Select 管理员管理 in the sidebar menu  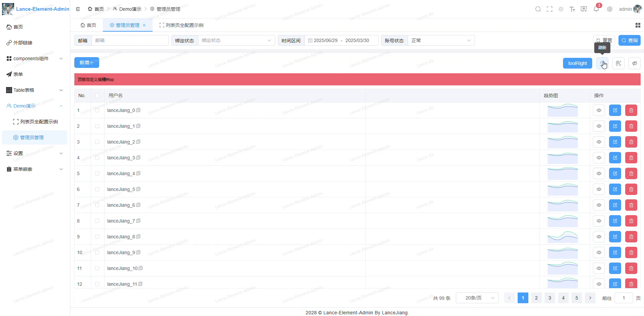click(35, 137)
